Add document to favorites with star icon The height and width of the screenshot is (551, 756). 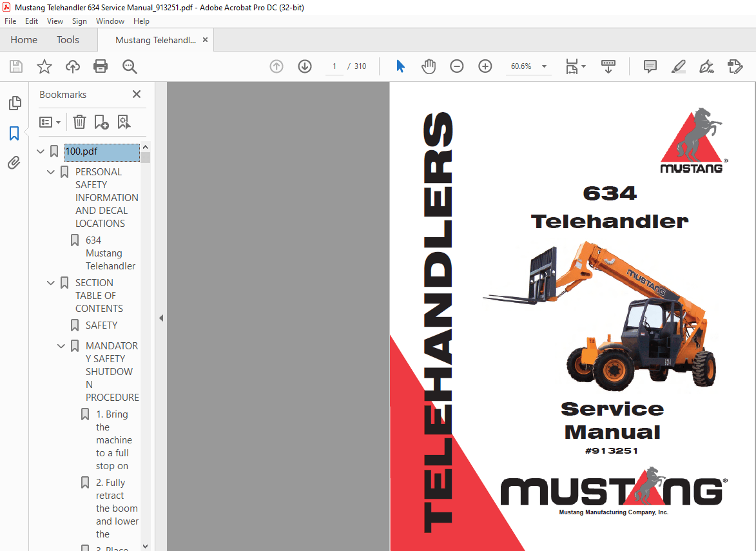point(44,66)
